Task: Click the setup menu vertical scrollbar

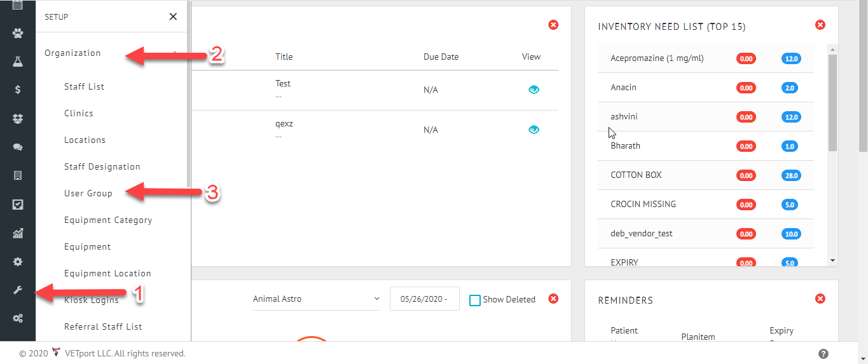Action: click(x=189, y=93)
